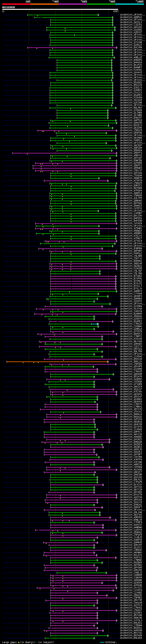Click the cyan ~100% identity legend segment
Image resolution: width=146 pixels, height=644 pixels.
pos(130,4)
